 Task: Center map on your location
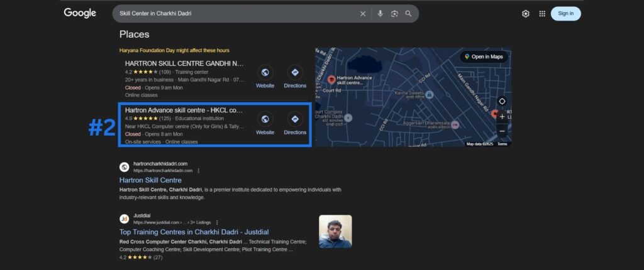tap(502, 102)
